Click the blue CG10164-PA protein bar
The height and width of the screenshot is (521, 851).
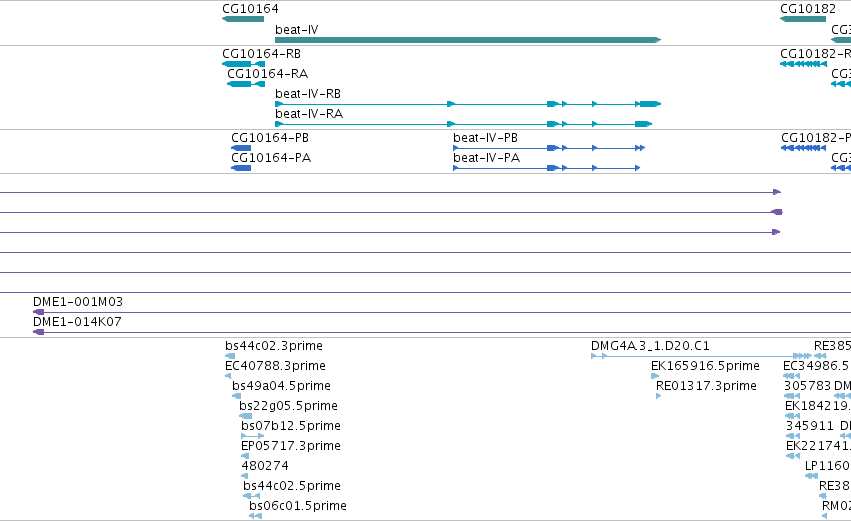(241, 168)
